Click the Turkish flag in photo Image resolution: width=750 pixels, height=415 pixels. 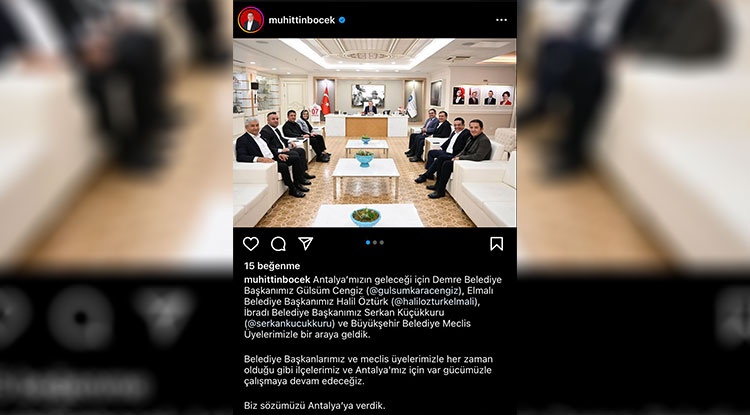pyautogui.click(x=326, y=101)
